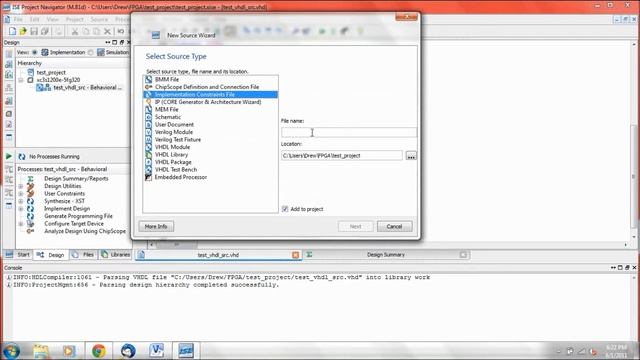Image resolution: width=640 pixels, height=360 pixels.
Task: Select BMM File source type
Action: click(167, 79)
